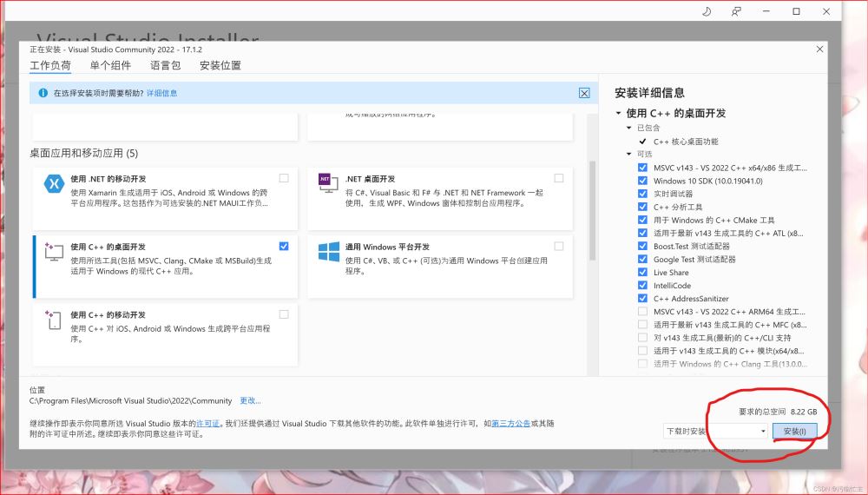This screenshot has width=868, height=495.
Task: Collapse the optional components list
Action: pyautogui.click(x=628, y=155)
